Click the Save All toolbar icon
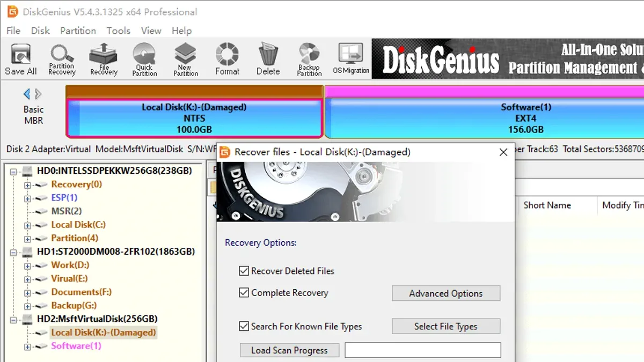Viewport: 644px width, 362px height. 21,60
